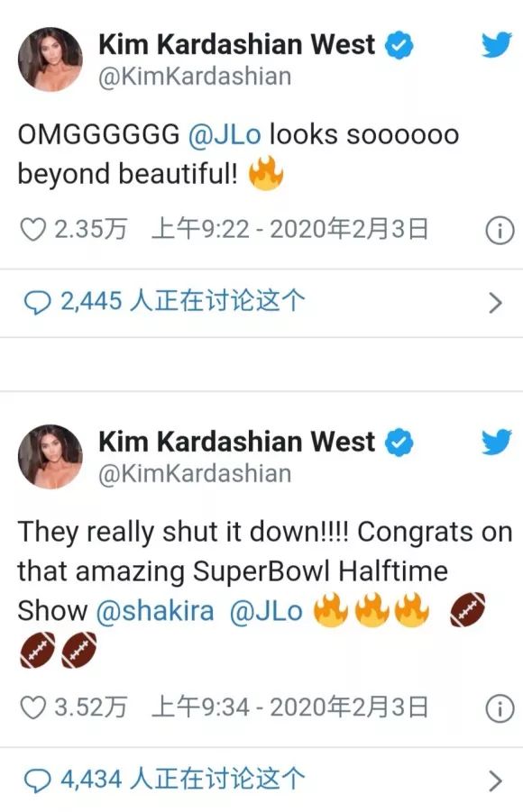Click the @JLo mention in second tweet
Image resolution: width=523 pixels, height=812 pixels.
[266, 611]
